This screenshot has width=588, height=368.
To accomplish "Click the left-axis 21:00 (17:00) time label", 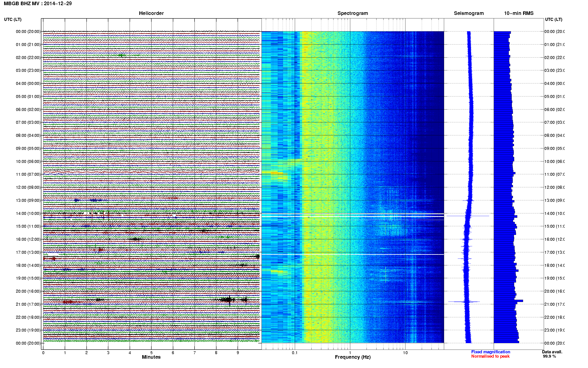I will [28, 304].
